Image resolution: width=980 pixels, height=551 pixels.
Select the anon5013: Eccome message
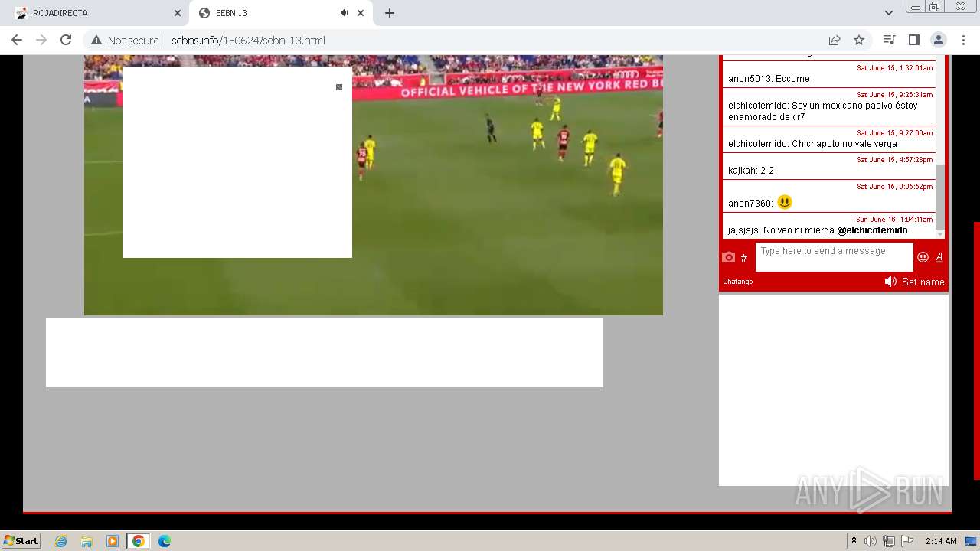point(769,79)
